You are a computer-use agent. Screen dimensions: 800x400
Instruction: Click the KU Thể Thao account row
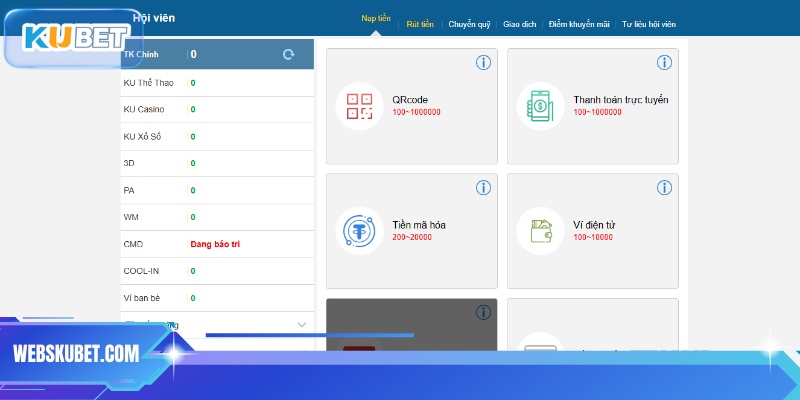coord(217,83)
